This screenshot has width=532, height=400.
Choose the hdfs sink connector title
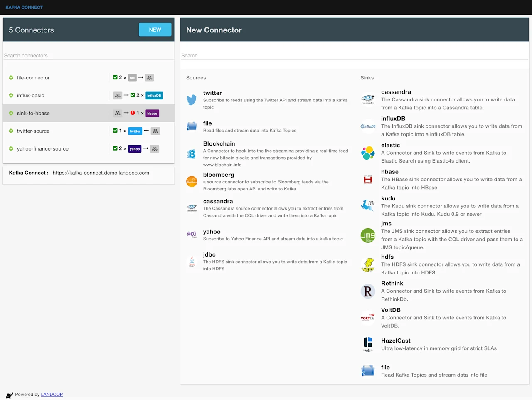click(387, 257)
